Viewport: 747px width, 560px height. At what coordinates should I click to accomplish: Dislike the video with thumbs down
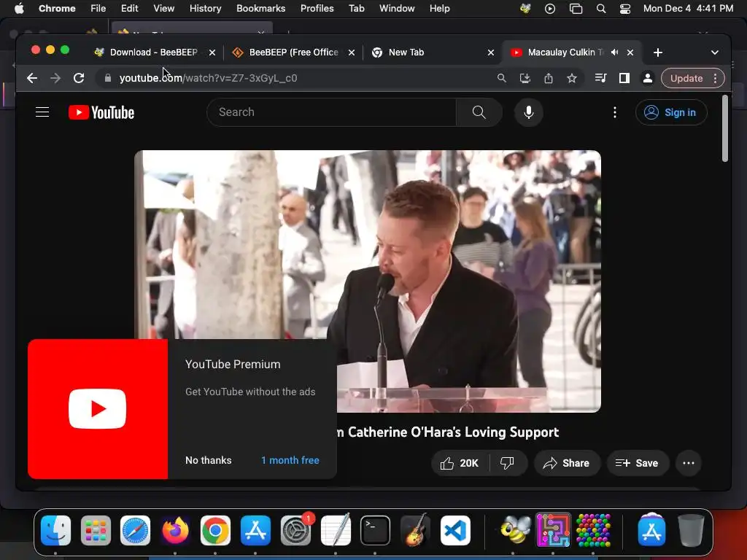(508, 463)
